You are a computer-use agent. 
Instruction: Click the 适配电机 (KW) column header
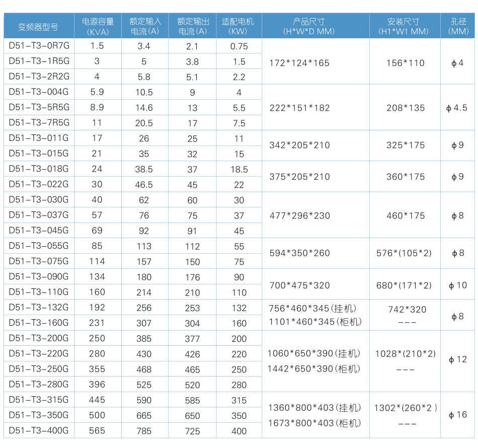pos(238,26)
